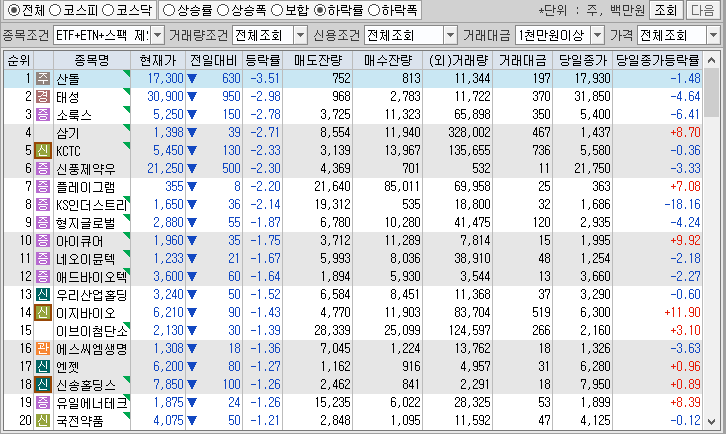Sort by the 매도잔량 column header
The width and height of the screenshot is (726, 434).
click(x=317, y=60)
